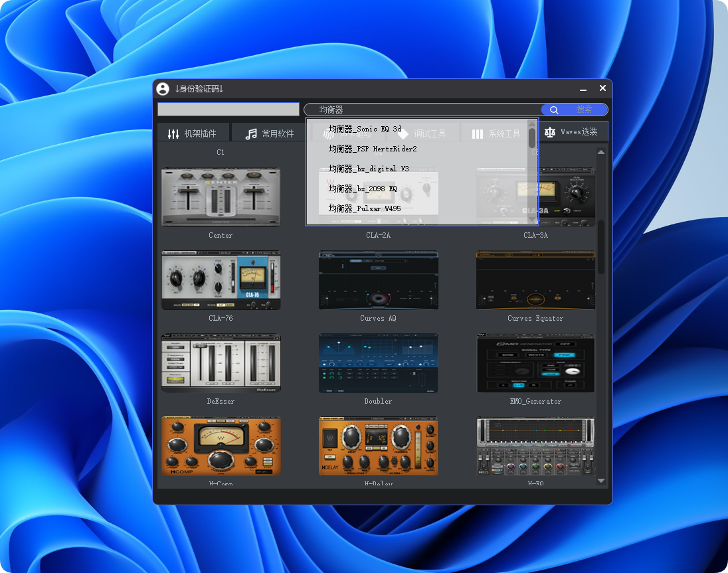Click the user profile avatar icon
The height and width of the screenshot is (573, 728).
[163, 88]
